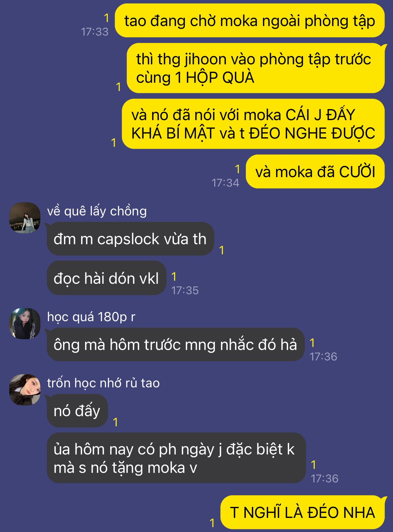Tap sender name "học quá 180p r"

tap(91, 317)
